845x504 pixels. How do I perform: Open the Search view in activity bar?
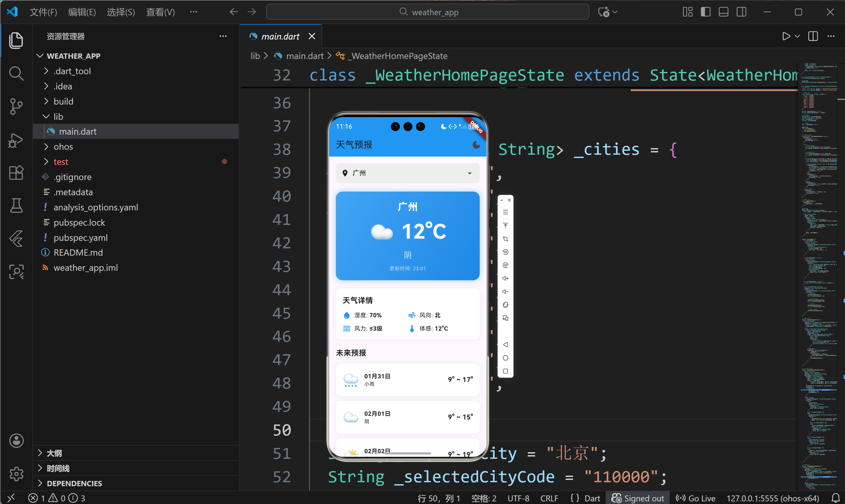16,73
